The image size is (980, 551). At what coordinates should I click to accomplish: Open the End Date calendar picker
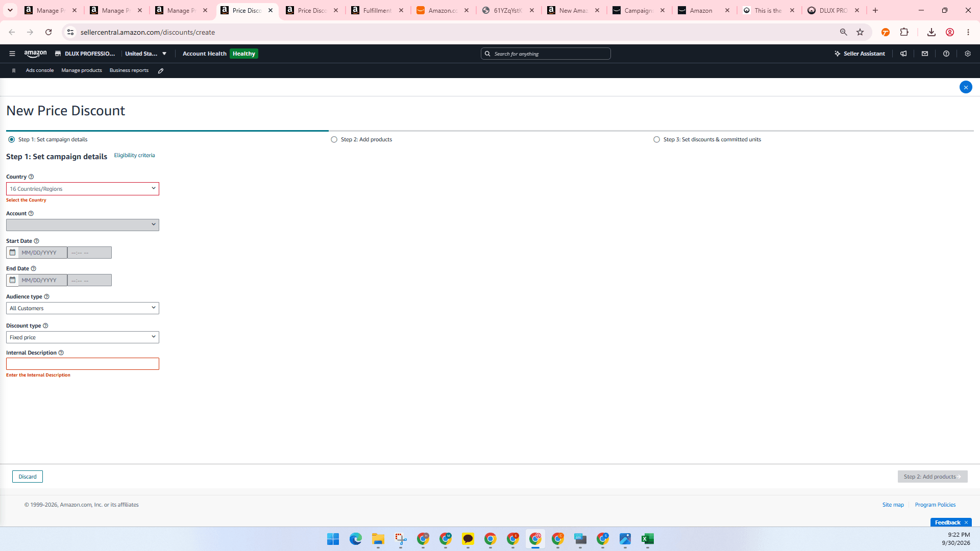pyautogui.click(x=12, y=280)
